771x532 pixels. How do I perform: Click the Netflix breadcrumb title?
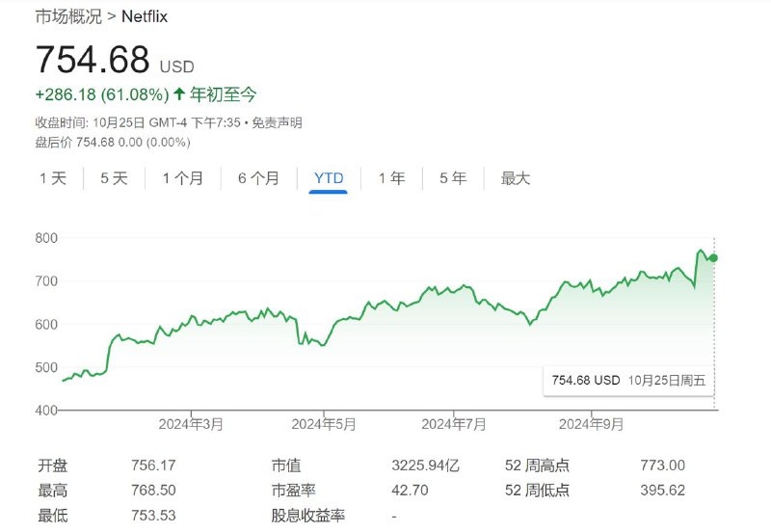coord(145,16)
